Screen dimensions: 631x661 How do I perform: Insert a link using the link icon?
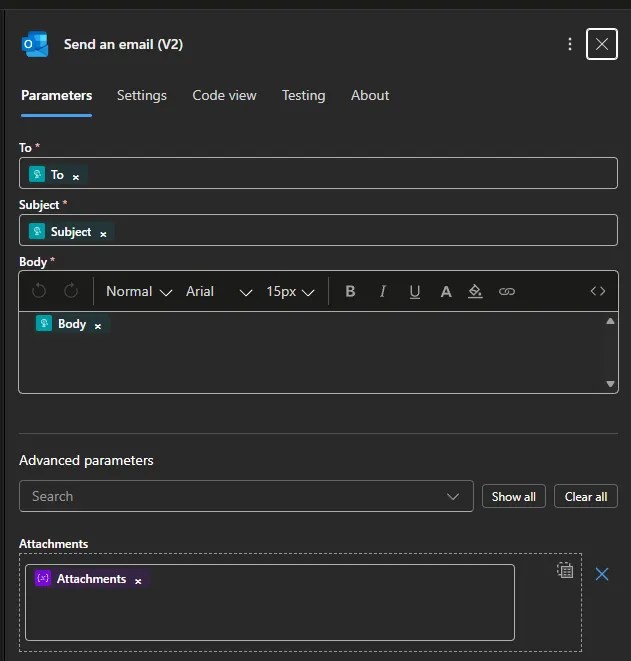pyautogui.click(x=507, y=291)
